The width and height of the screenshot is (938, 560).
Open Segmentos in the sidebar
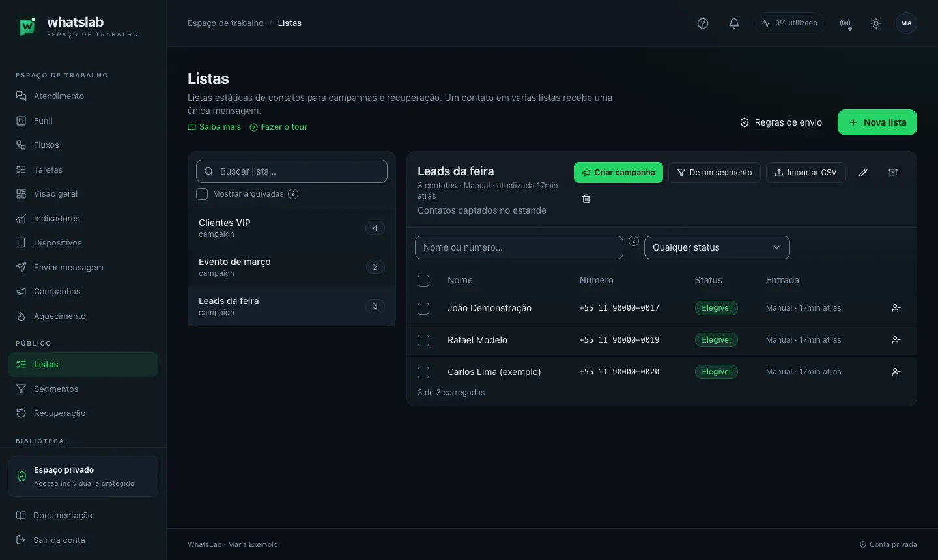83,389
